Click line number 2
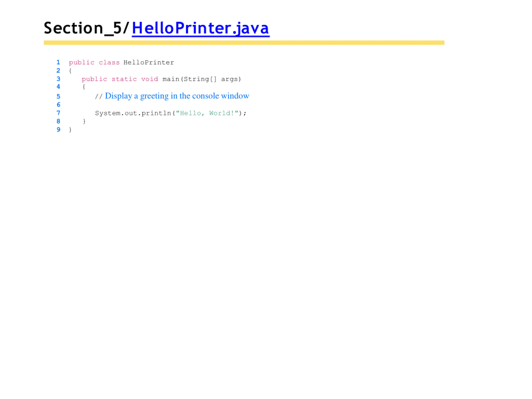 click(58, 70)
